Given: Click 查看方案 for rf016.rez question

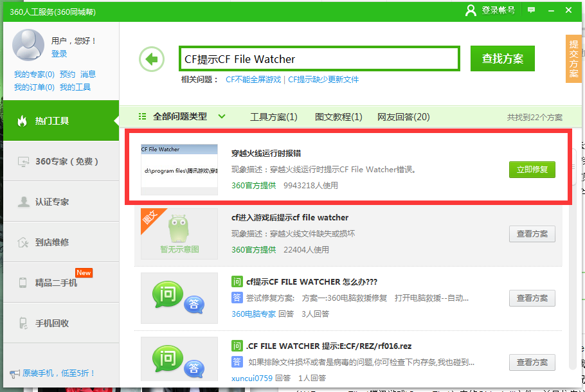Looking at the screenshot, I should coord(532,362).
